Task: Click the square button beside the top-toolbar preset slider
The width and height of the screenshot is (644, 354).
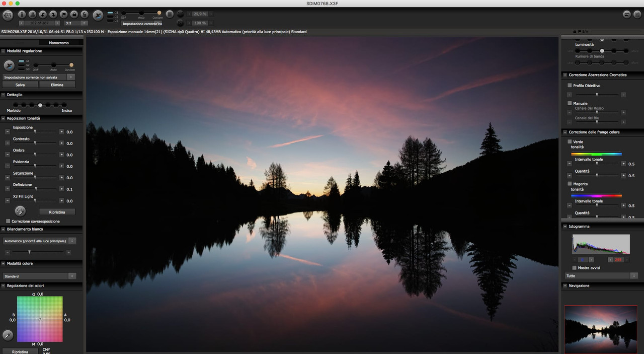Action: [x=170, y=14]
